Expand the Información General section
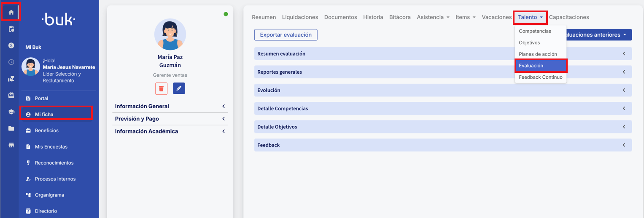The image size is (644, 218). pos(170,106)
